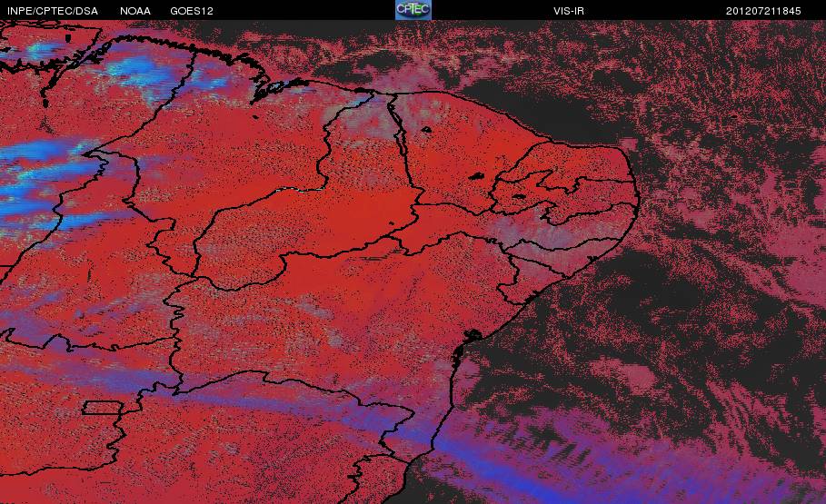Click the VIS-IR channel label
Image resolution: width=826 pixels, height=504 pixels.
click(x=569, y=11)
